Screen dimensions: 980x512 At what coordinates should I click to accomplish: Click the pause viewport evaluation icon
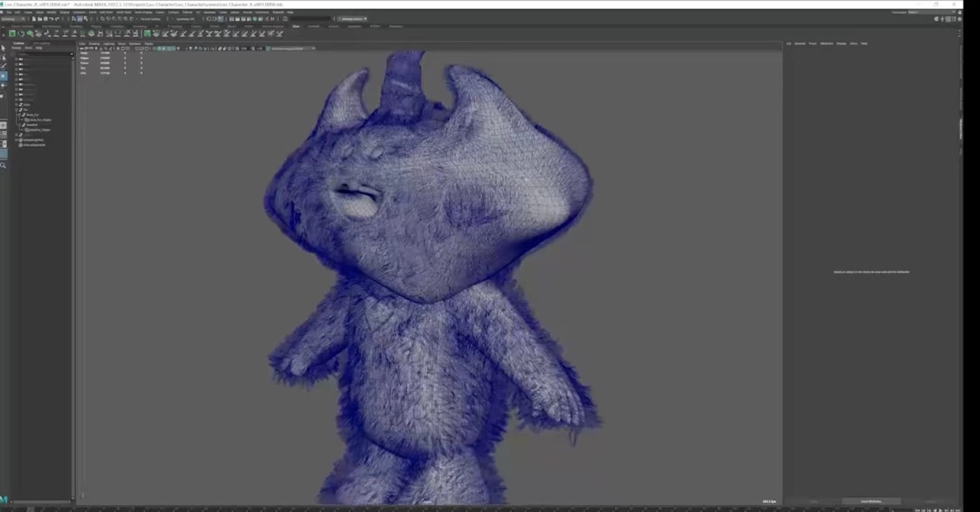(x=272, y=19)
